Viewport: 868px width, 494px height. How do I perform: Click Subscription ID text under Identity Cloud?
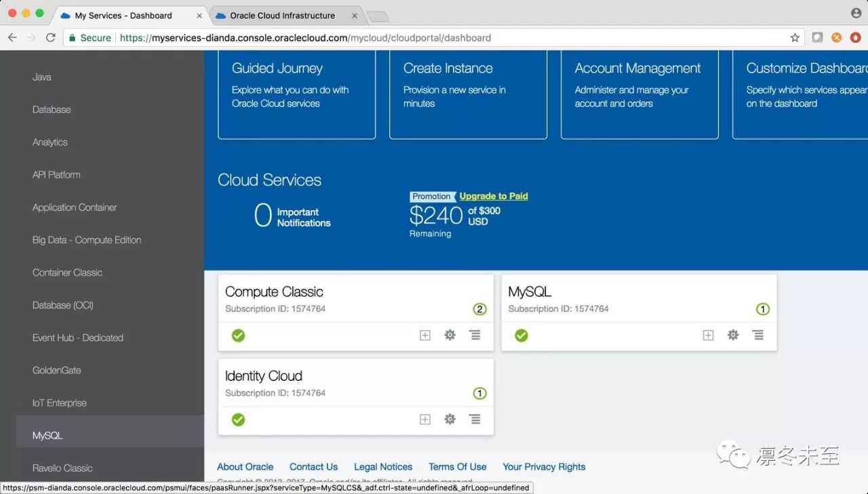(x=275, y=393)
